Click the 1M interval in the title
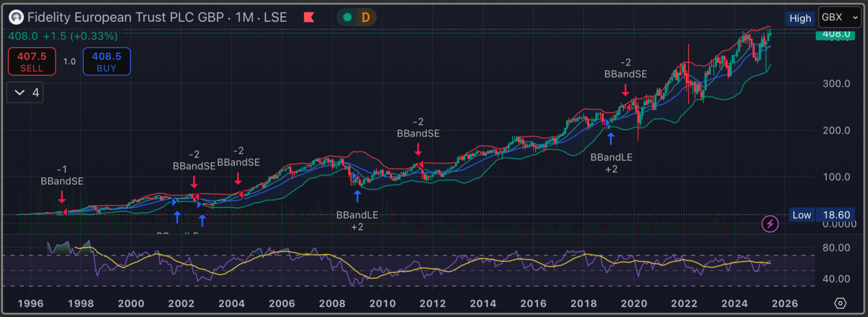Viewport: 868px width, 317px height. tap(245, 17)
